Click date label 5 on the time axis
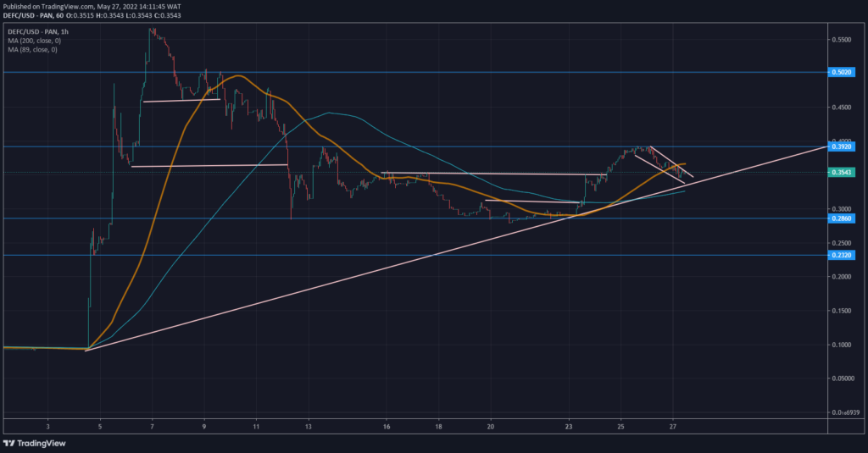Image resolution: width=868 pixels, height=453 pixels. click(100, 427)
